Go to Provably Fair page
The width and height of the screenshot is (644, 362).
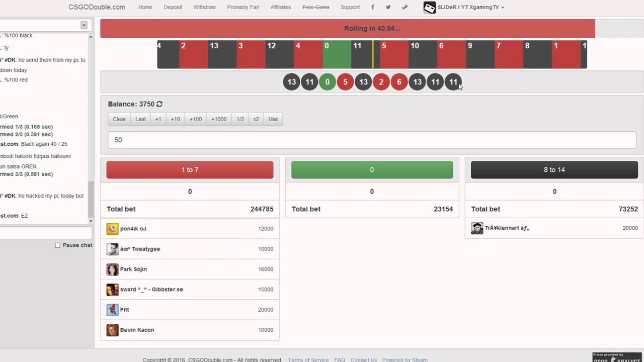[243, 7]
